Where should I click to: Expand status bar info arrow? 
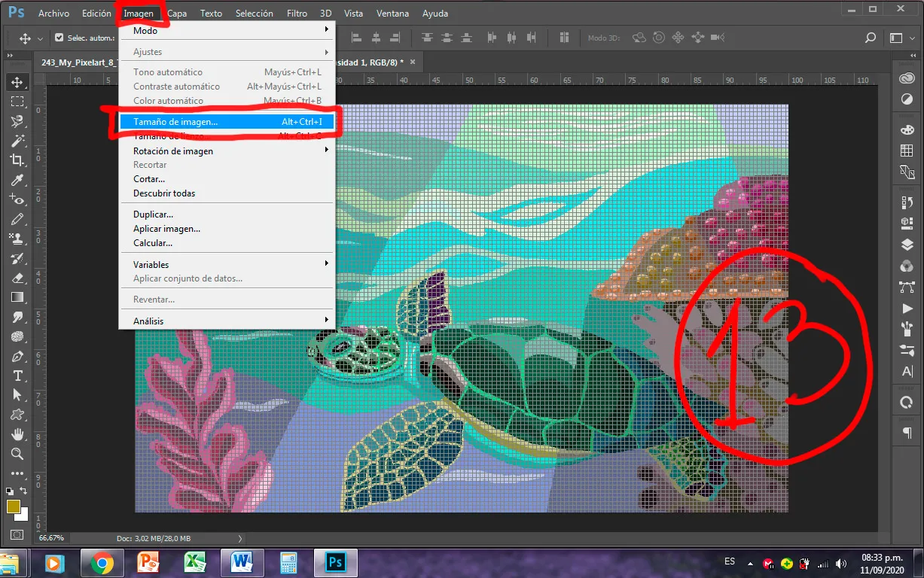[240, 538]
